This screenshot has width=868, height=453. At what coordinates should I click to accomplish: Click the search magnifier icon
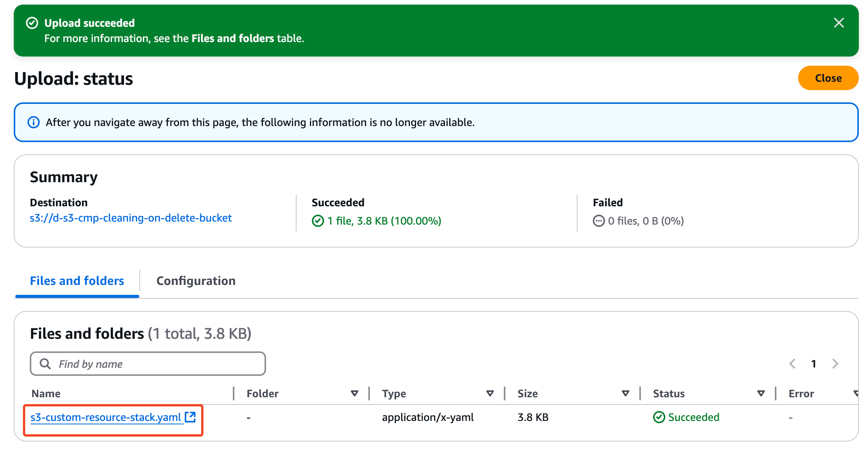45,364
